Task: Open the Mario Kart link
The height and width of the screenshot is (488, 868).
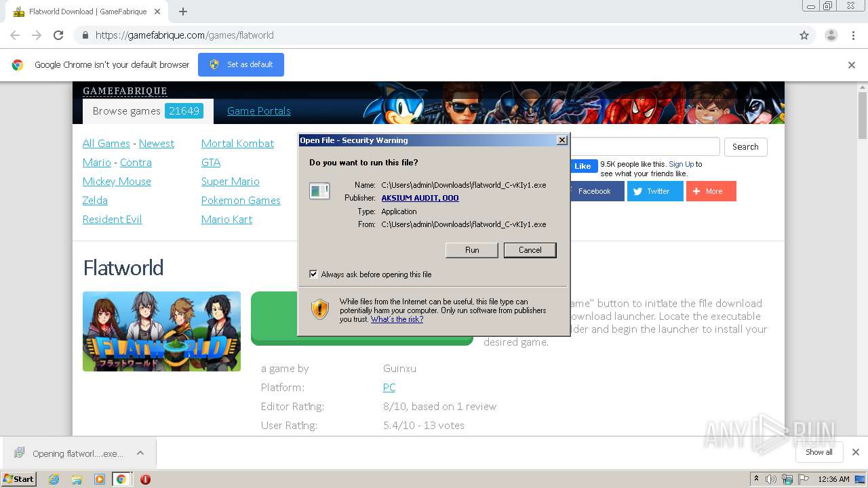Action: 226,220
